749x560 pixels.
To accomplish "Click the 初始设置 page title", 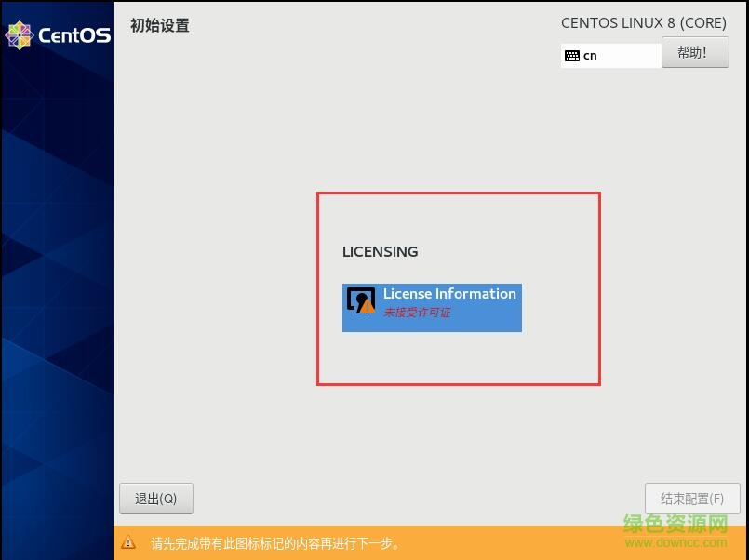I will [x=160, y=26].
